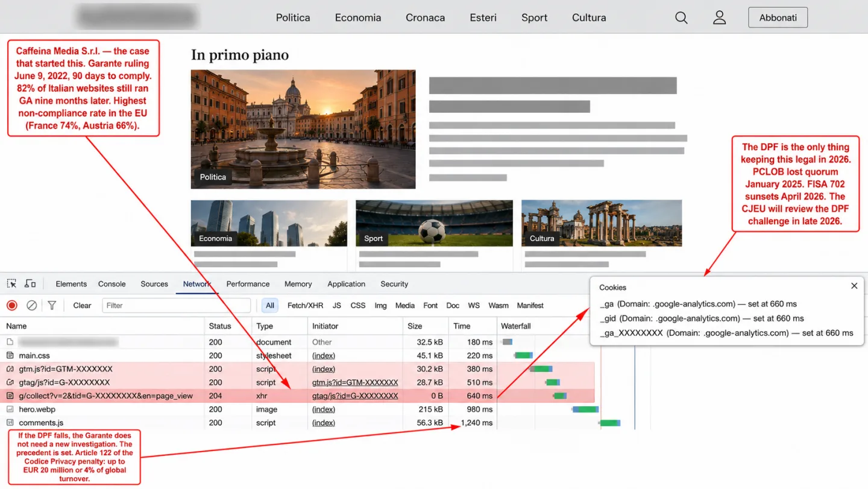Select the _gid cookie entry
The width and height of the screenshot is (868, 489).
pyautogui.click(x=702, y=318)
